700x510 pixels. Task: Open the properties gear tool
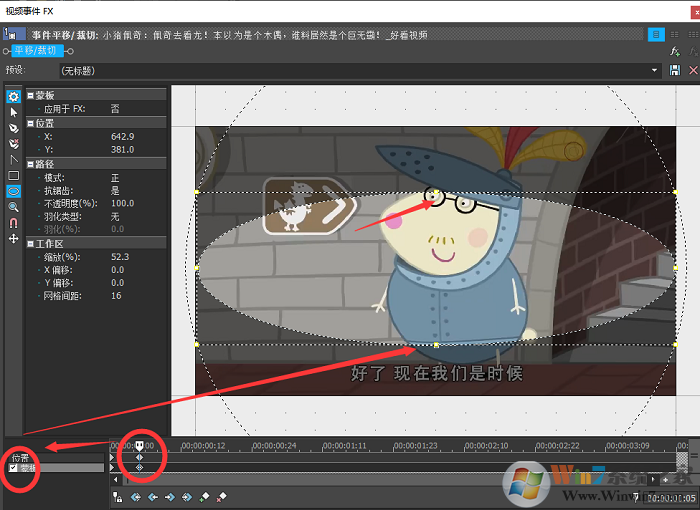(14, 97)
